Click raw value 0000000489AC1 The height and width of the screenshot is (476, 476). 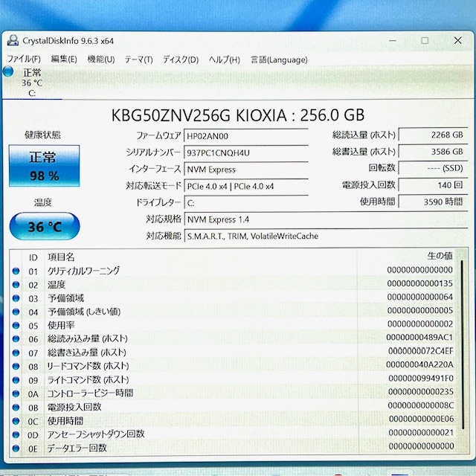click(419, 337)
